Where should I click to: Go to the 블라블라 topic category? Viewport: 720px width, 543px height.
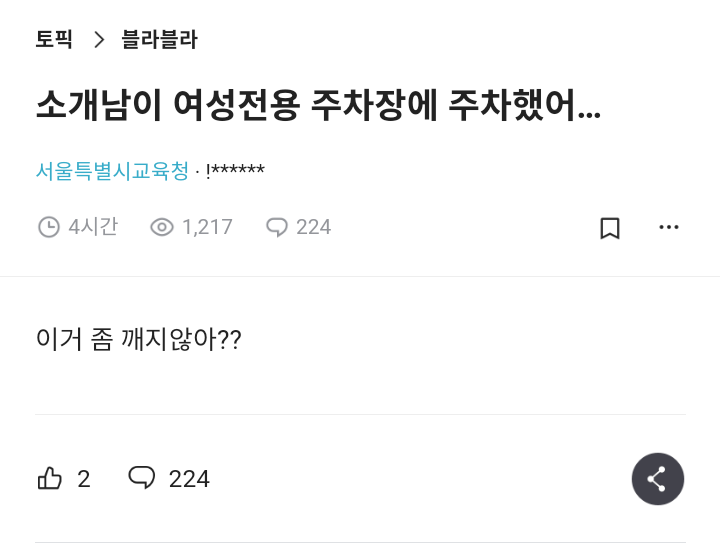point(159,40)
